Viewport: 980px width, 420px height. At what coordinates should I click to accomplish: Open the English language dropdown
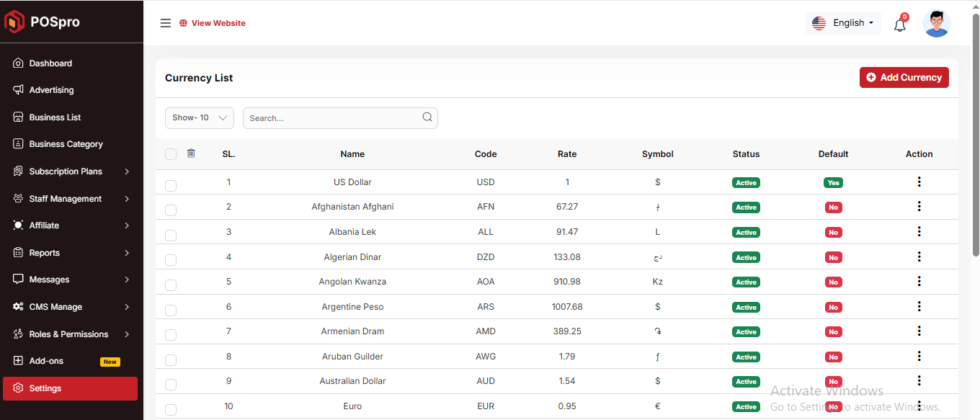pos(842,23)
